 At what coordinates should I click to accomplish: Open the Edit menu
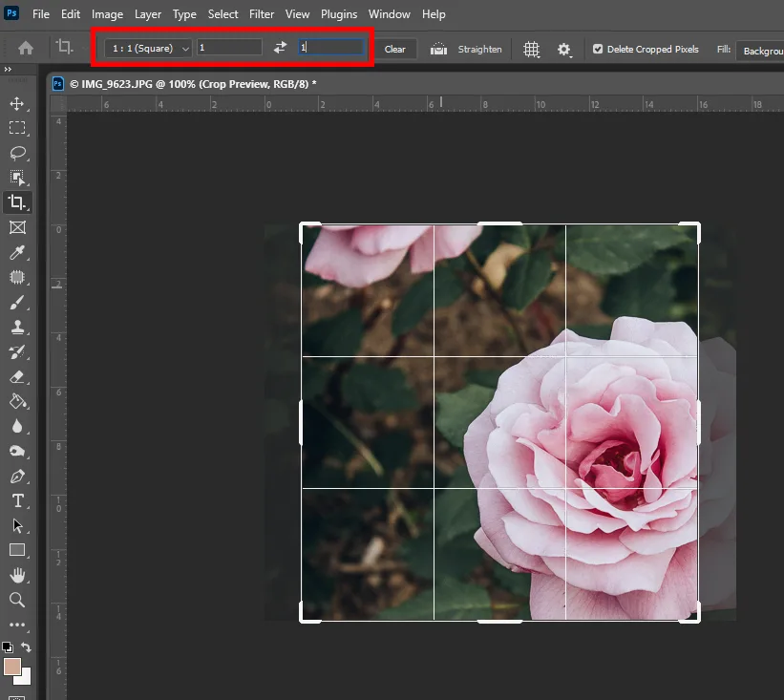click(x=71, y=14)
